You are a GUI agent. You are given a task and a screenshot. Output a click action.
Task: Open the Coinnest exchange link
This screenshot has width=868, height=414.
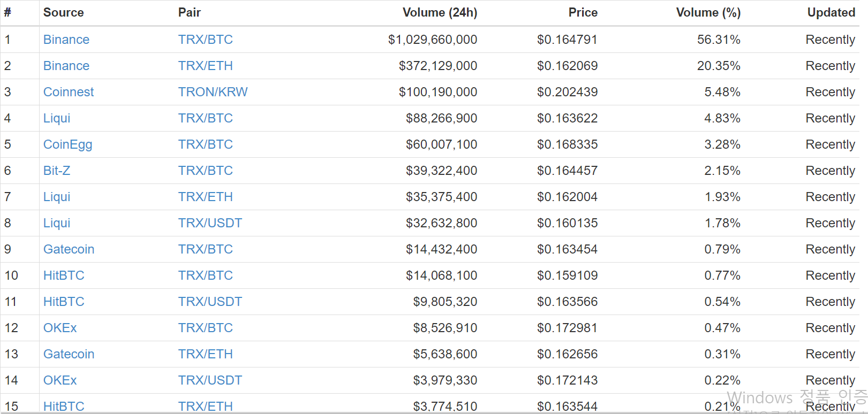click(x=69, y=92)
